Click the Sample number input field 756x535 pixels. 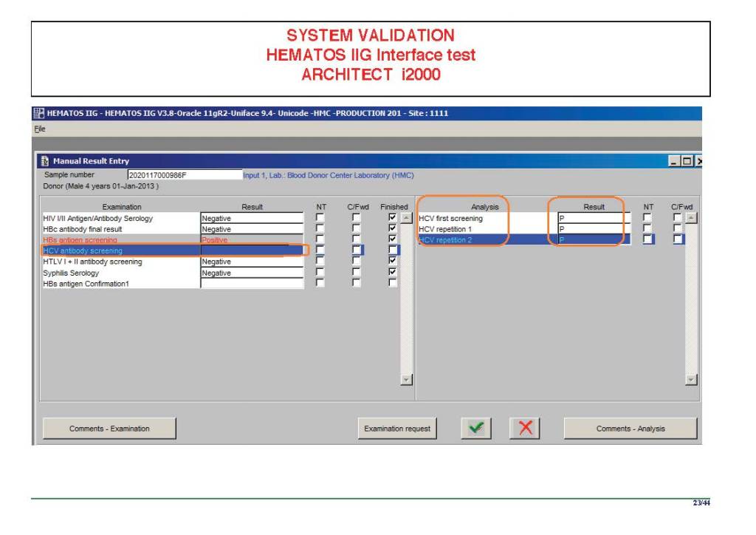point(184,175)
